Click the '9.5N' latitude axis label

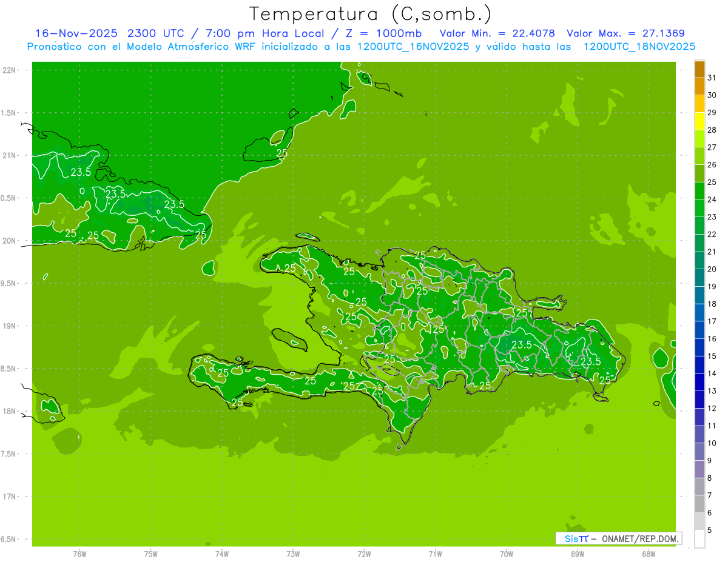(9, 284)
